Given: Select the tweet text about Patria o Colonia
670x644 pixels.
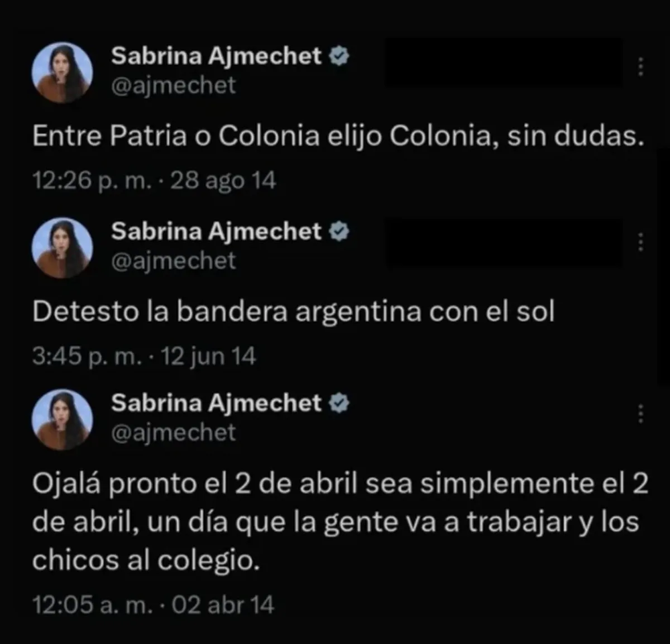Looking at the screenshot, I should point(338,137).
